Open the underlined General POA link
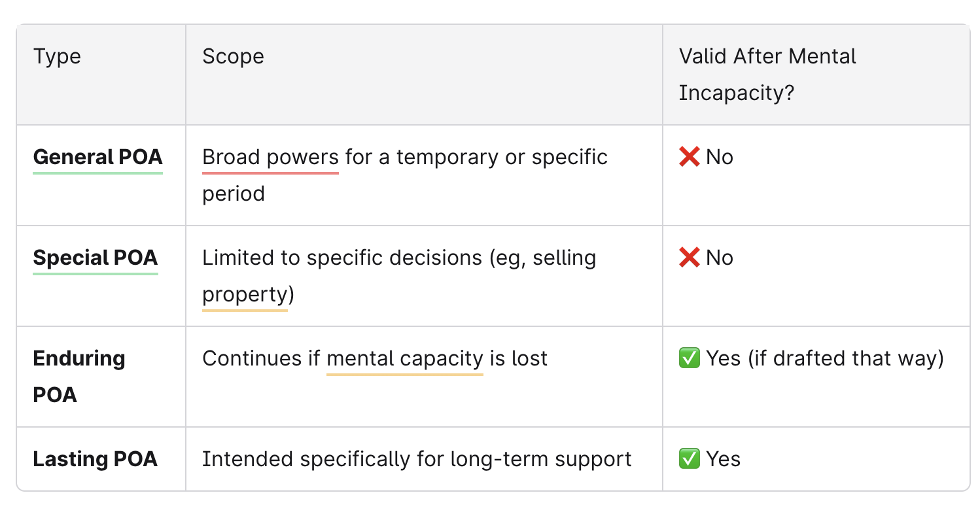980x527 pixels. pos(97,158)
